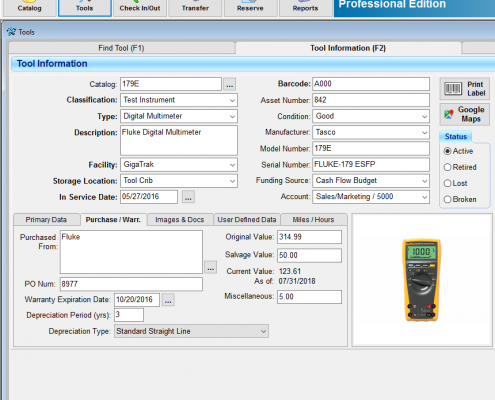Open the Purchased From lookup ellipsis button
This screenshot has width=495, height=400.
coord(211,267)
